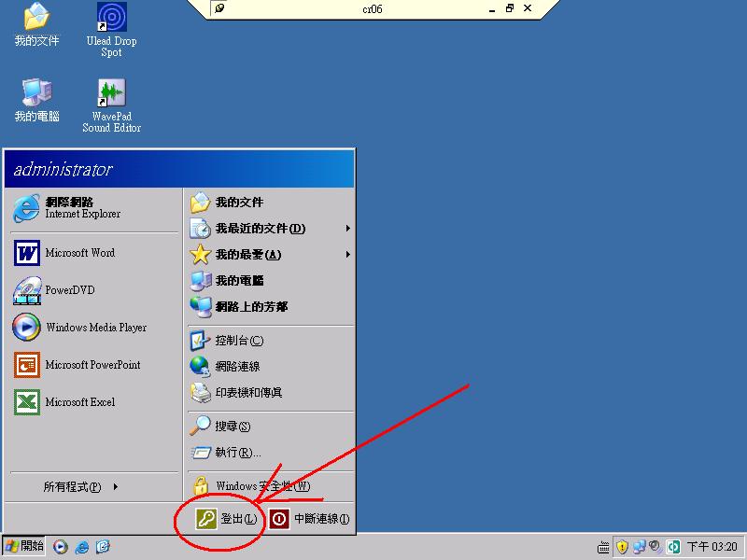Open 印表機和傳真 from the Start menu
Screen dimensions: 747x560
point(271,392)
